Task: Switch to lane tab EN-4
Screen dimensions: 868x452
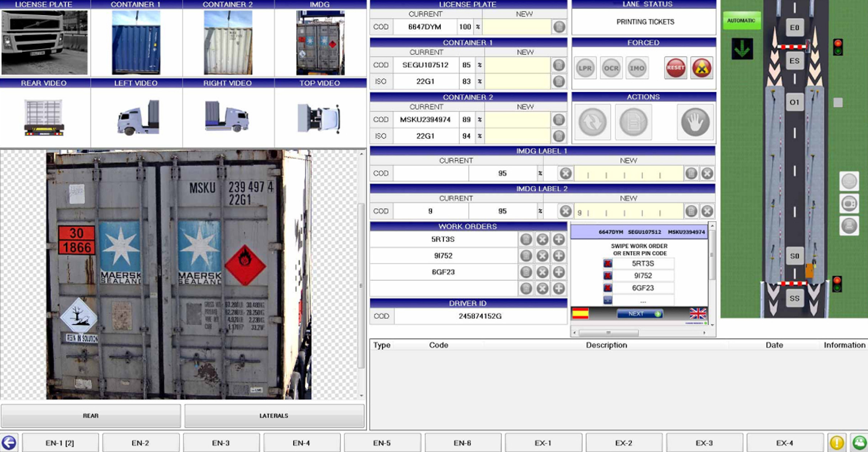Action: (x=301, y=443)
